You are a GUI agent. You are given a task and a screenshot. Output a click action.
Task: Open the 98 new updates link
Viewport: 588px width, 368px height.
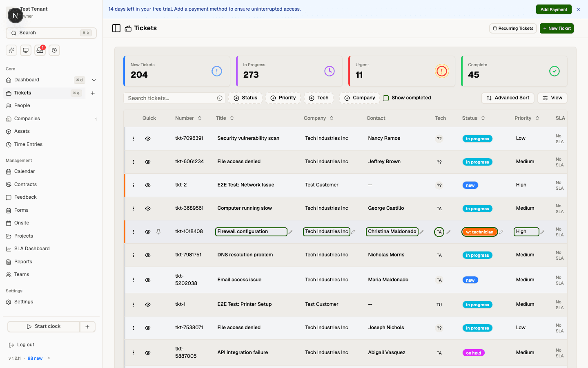(35, 358)
